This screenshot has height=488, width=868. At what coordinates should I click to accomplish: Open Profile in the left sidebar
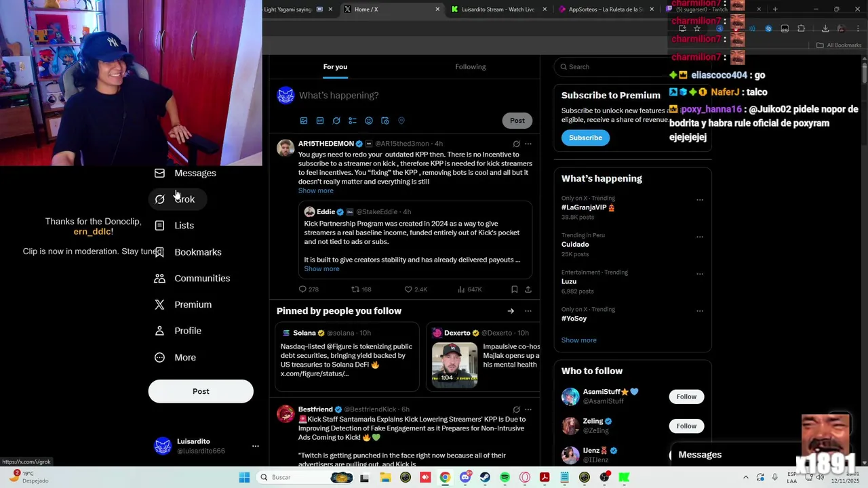coord(178,331)
